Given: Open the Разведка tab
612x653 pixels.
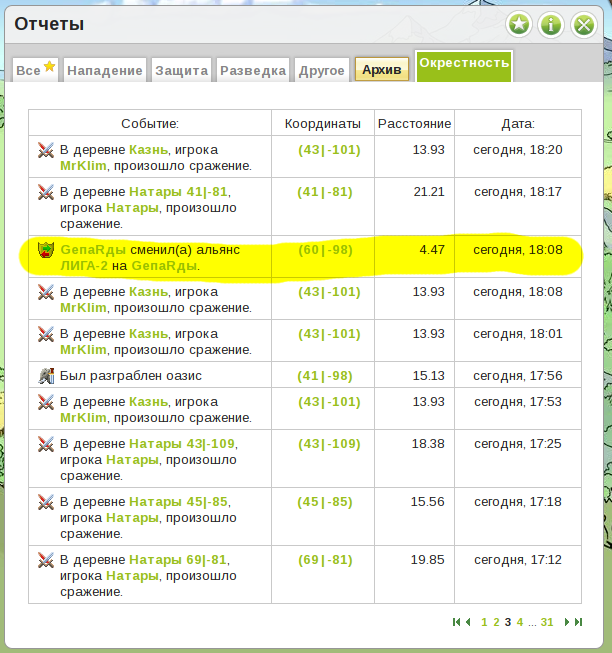Looking at the screenshot, I should tap(253, 70).
